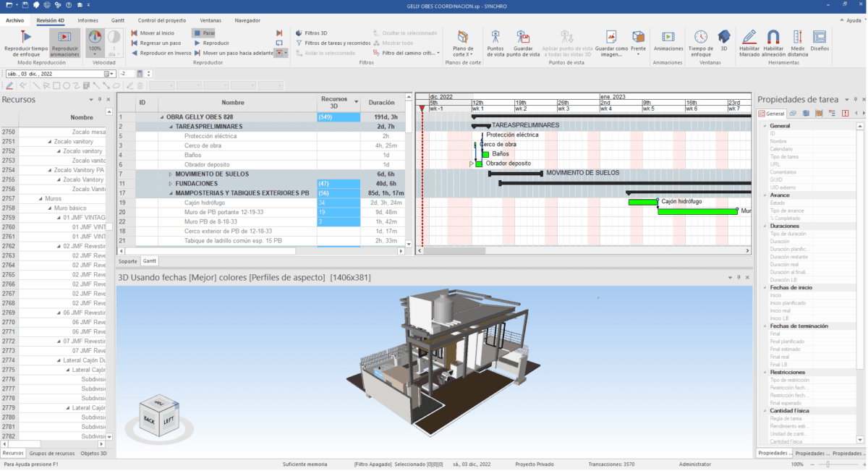Viewport: 868px width, 471px height.
Task: Click the Reproducir tiempo de enfoque icon
Action: [25, 37]
